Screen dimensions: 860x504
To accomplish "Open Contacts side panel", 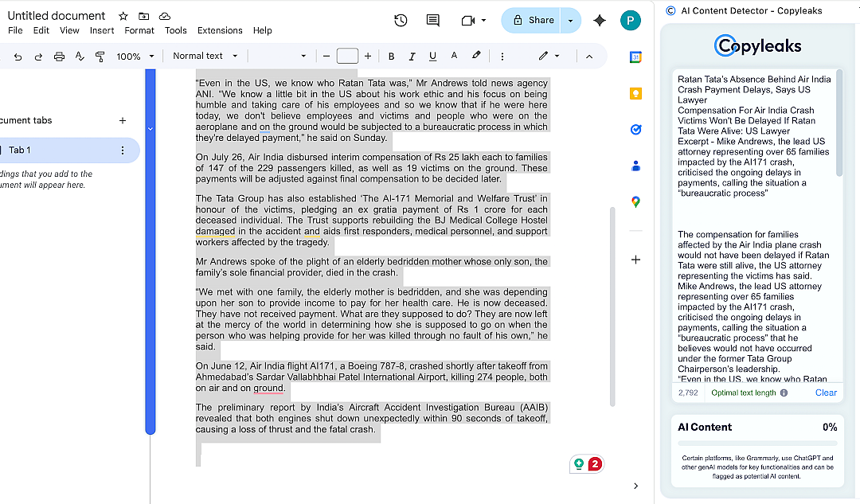I will coord(635,166).
